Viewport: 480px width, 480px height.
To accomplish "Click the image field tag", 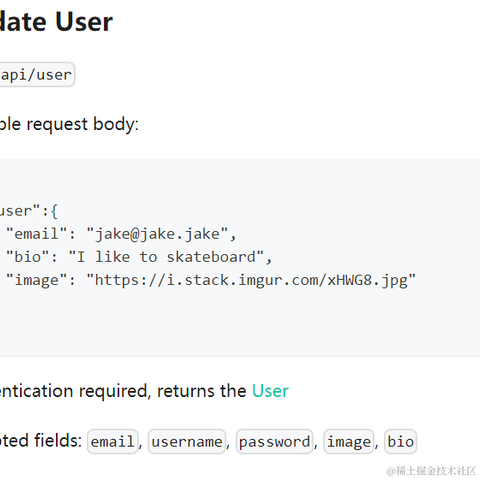I will (349, 442).
